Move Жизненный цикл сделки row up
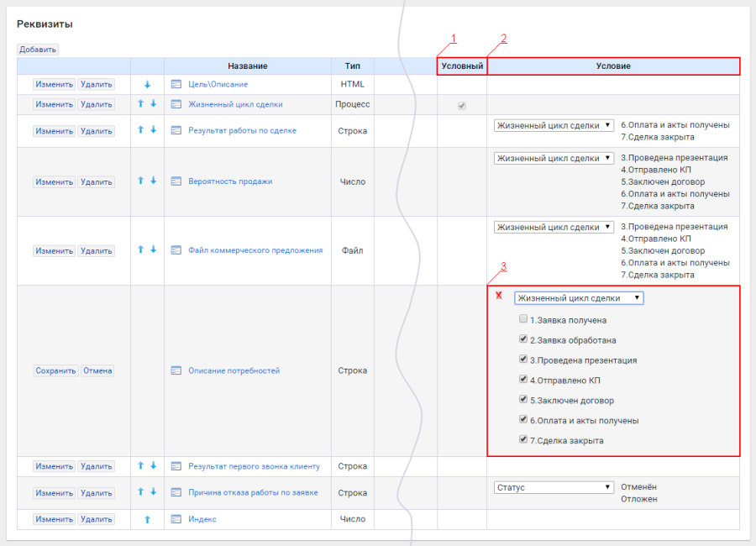Image resolution: width=756 pixels, height=546 pixels. [141, 103]
